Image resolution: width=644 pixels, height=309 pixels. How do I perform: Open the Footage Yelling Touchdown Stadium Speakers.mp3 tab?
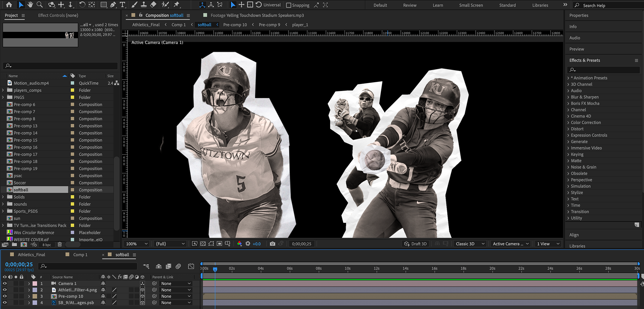click(x=257, y=15)
